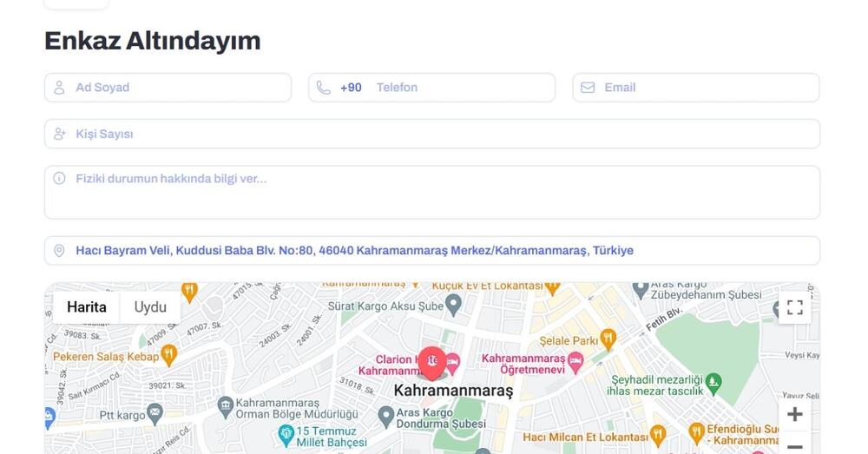Switch map to Harita view
This screenshot has width=868, height=454.
tap(86, 307)
